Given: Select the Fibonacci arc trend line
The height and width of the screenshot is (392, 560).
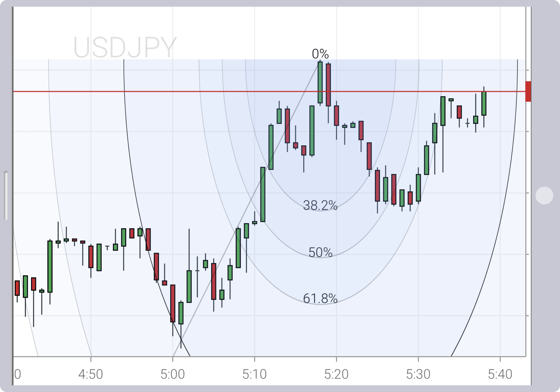Looking at the screenshot, I should [x=246, y=209].
